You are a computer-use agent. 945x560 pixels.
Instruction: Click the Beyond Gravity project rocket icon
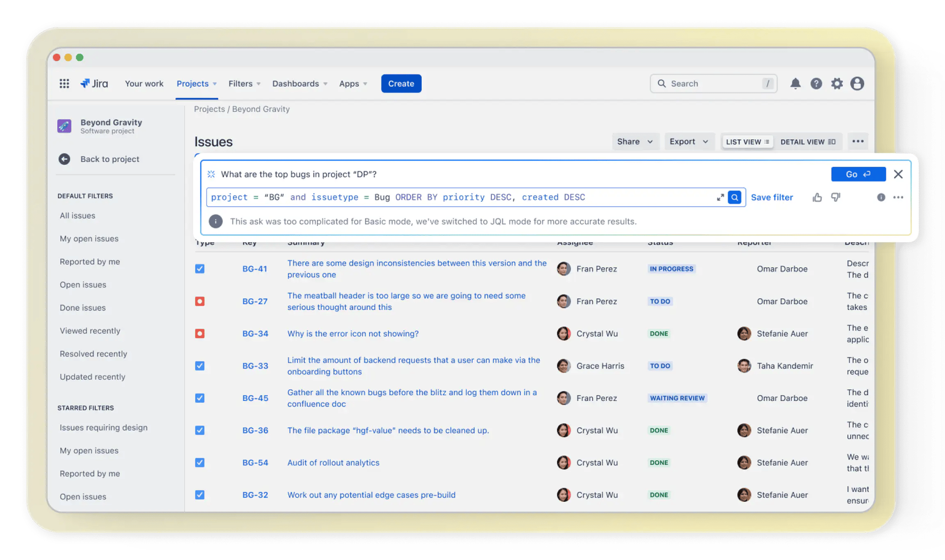64,126
